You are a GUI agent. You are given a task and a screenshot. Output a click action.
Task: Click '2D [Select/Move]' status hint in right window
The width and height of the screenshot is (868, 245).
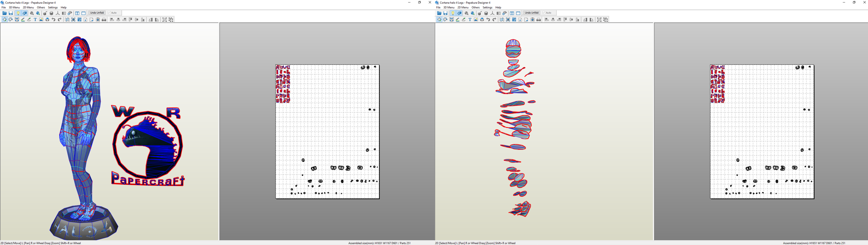pos(476,243)
